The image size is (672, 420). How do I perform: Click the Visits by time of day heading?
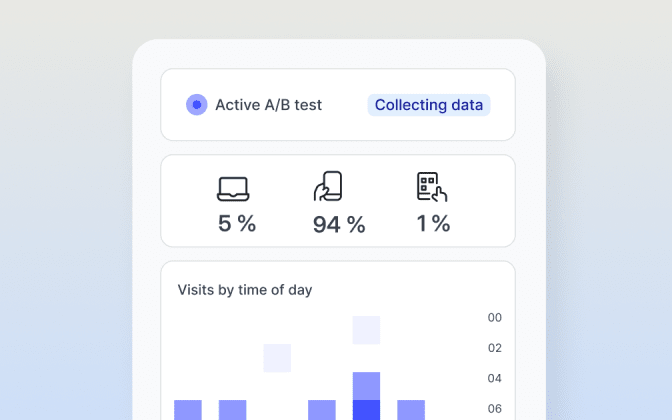tap(245, 290)
